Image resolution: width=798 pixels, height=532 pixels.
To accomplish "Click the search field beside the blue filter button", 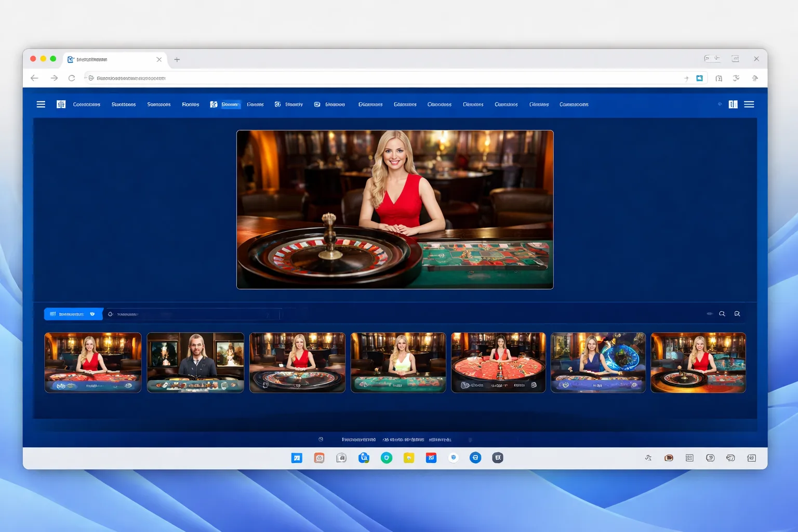I will [x=192, y=314].
